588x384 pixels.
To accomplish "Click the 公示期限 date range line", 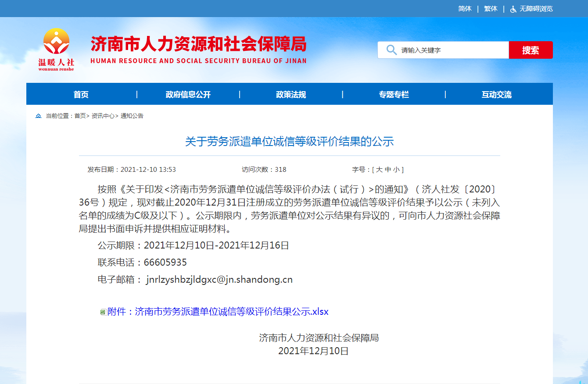I will click(194, 245).
